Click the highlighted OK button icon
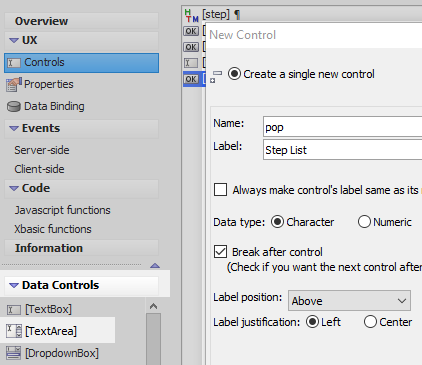422x365 pixels. (x=191, y=79)
